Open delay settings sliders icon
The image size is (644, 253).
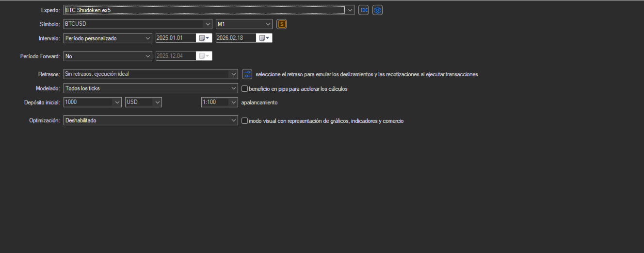[x=247, y=74]
